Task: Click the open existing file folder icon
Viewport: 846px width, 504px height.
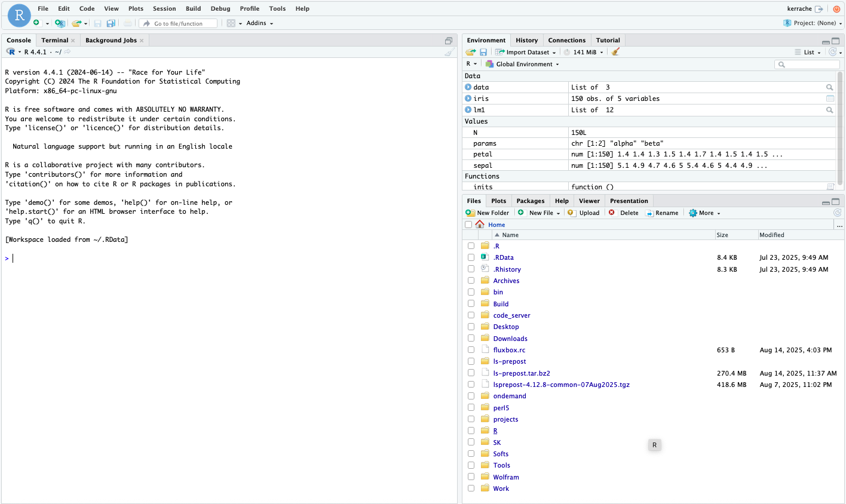Action: click(x=76, y=23)
